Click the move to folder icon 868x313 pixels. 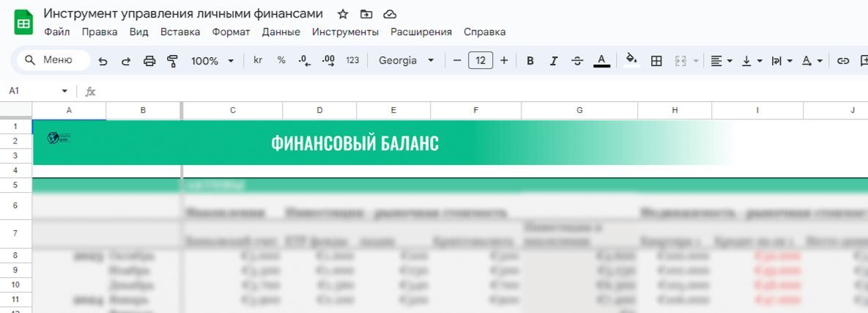coord(366,14)
